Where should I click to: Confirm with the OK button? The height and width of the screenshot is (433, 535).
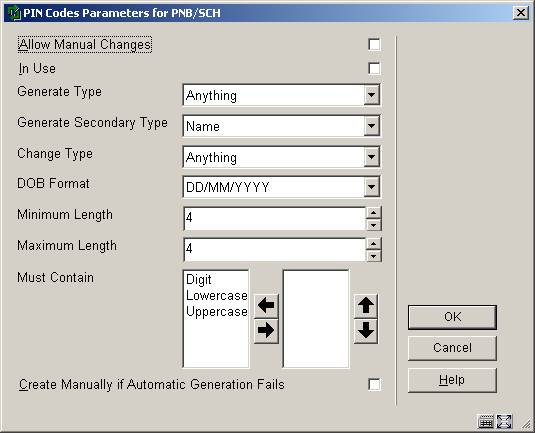[x=452, y=317]
